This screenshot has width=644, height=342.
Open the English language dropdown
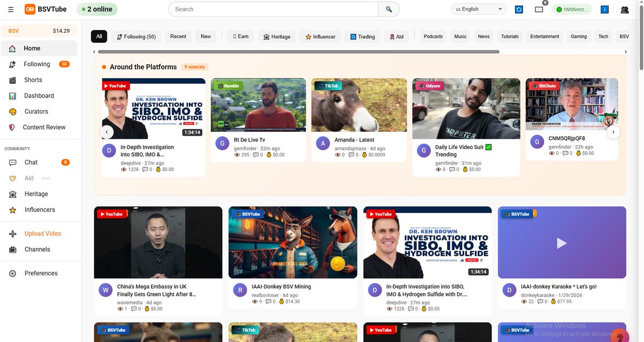[x=477, y=9]
